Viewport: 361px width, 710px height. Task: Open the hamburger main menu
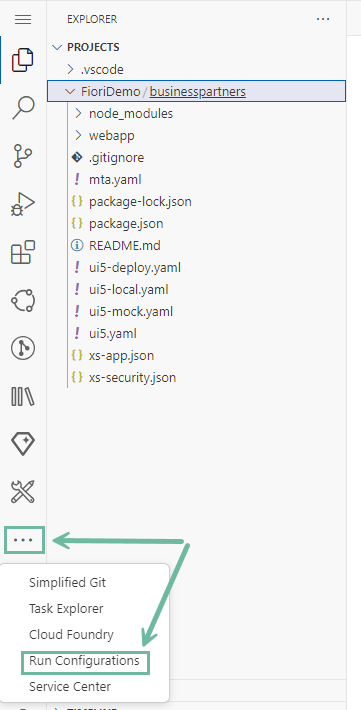[23, 19]
